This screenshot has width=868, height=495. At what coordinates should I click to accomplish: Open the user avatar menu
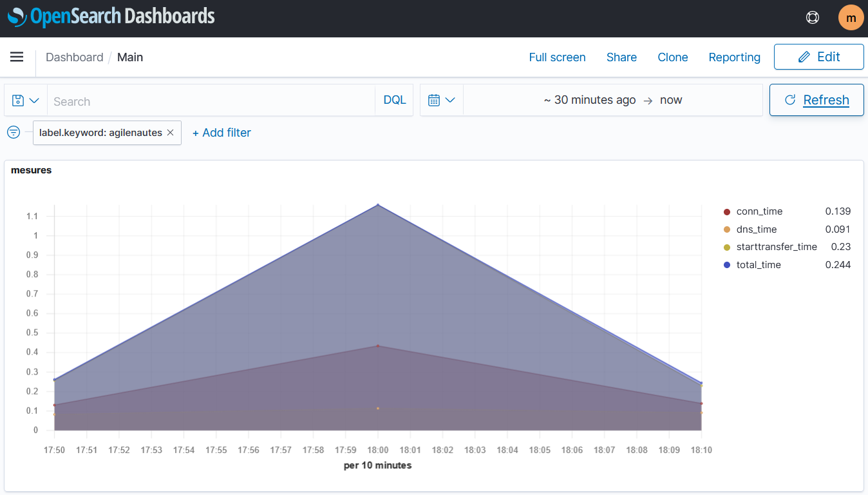click(851, 17)
